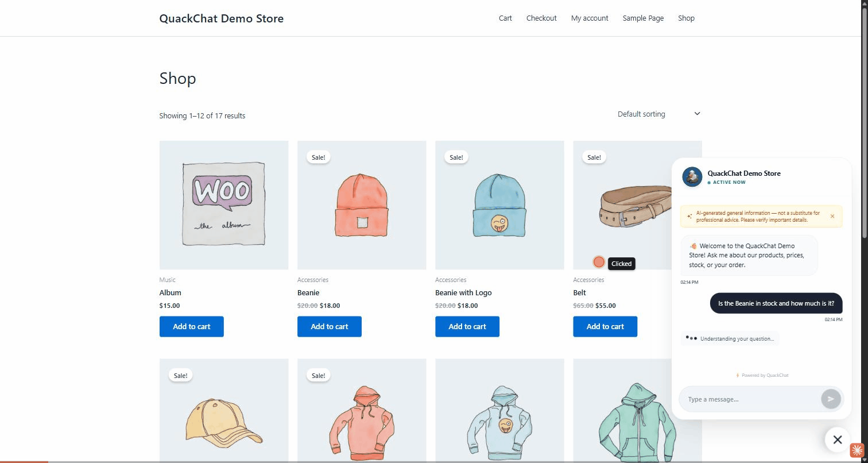This screenshot has width=868, height=463.
Task: Open the Default sorting dropdown
Action: [658, 114]
